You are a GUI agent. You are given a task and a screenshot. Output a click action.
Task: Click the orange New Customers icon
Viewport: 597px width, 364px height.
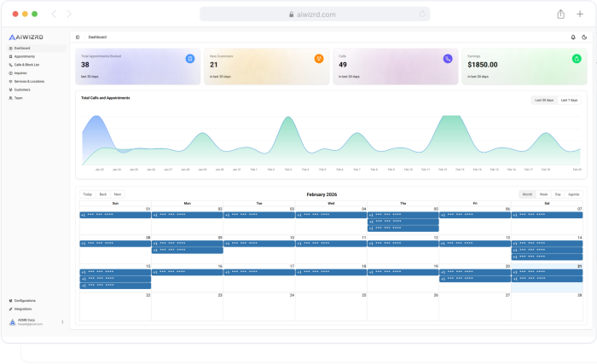coord(318,59)
